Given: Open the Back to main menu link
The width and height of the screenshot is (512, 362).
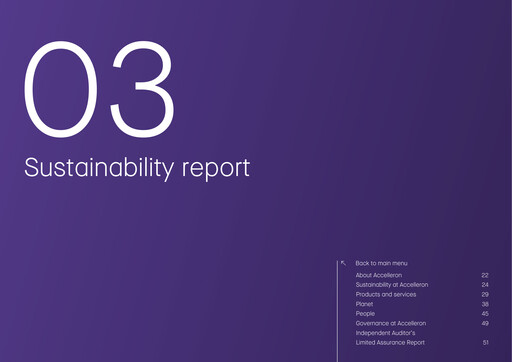Looking at the screenshot, I should [x=381, y=263].
